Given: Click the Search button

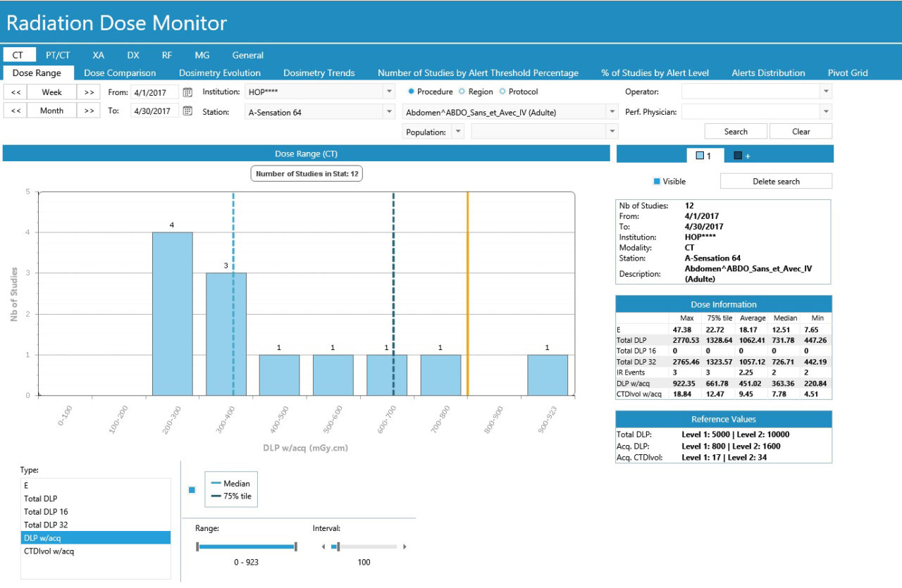Looking at the screenshot, I should tap(736, 132).
